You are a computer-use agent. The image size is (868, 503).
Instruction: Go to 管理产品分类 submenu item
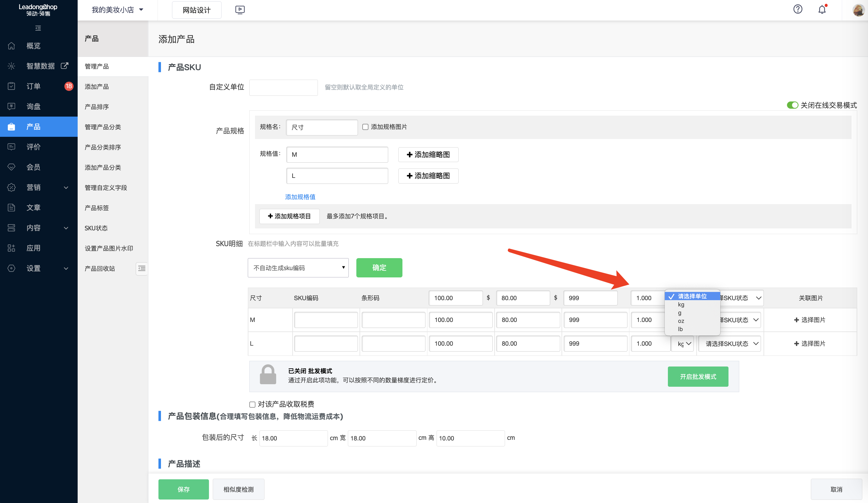coord(103,127)
